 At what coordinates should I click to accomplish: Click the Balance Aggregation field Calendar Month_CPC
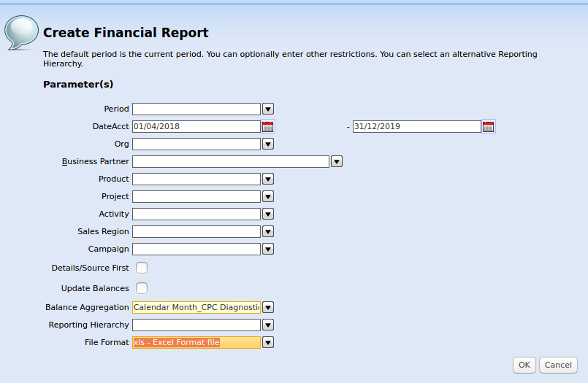click(x=196, y=307)
